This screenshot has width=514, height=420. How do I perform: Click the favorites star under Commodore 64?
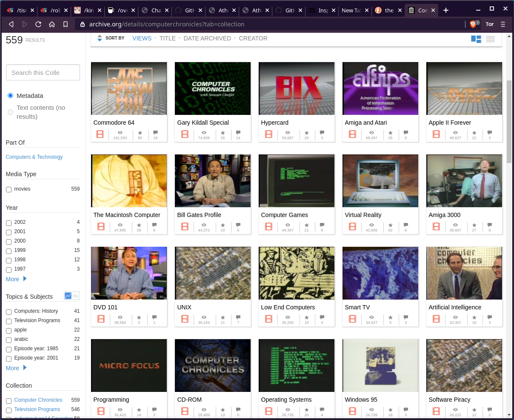[140, 133]
